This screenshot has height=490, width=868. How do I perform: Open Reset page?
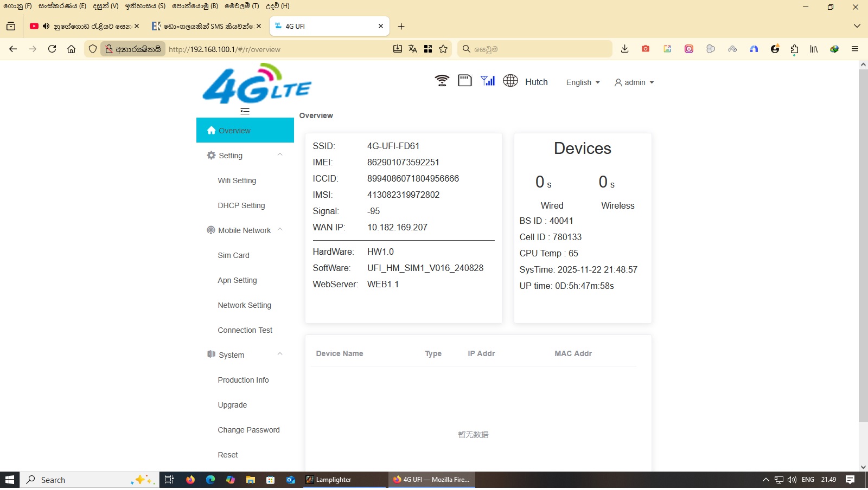click(x=228, y=455)
